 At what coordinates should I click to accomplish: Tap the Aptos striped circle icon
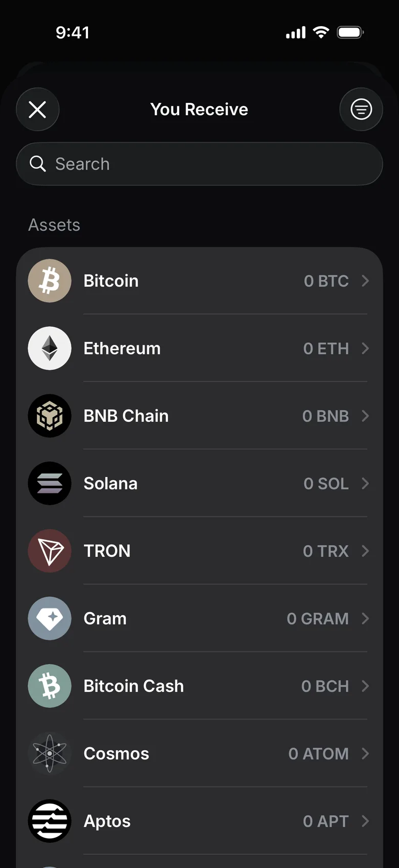click(x=50, y=821)
